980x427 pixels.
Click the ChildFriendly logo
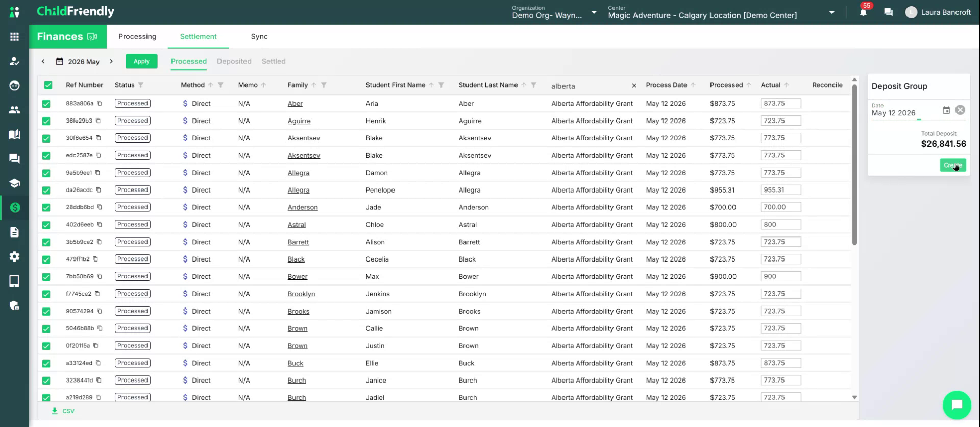point(76,11)
